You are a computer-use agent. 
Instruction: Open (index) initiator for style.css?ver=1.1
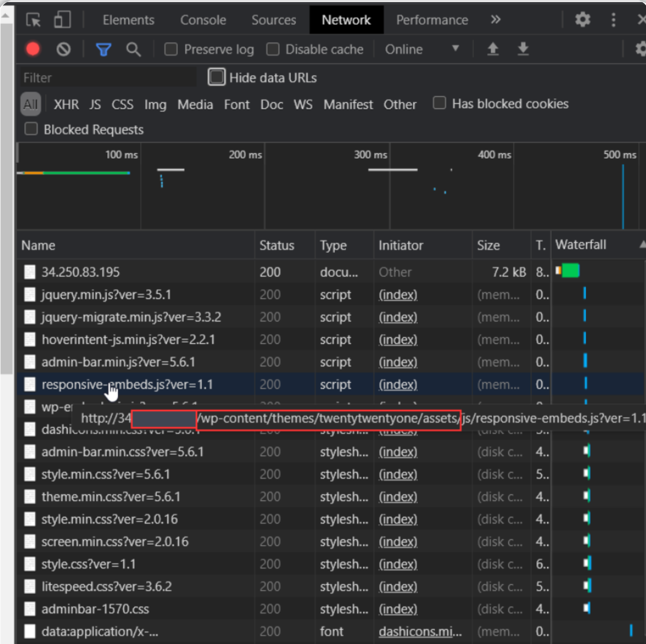(398, 564)
